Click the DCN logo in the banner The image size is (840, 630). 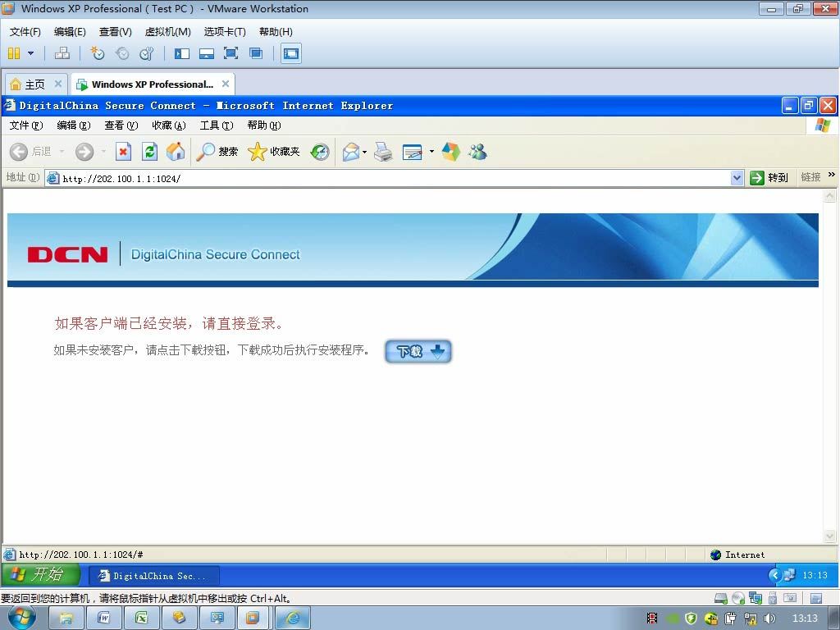click(67, 254)
